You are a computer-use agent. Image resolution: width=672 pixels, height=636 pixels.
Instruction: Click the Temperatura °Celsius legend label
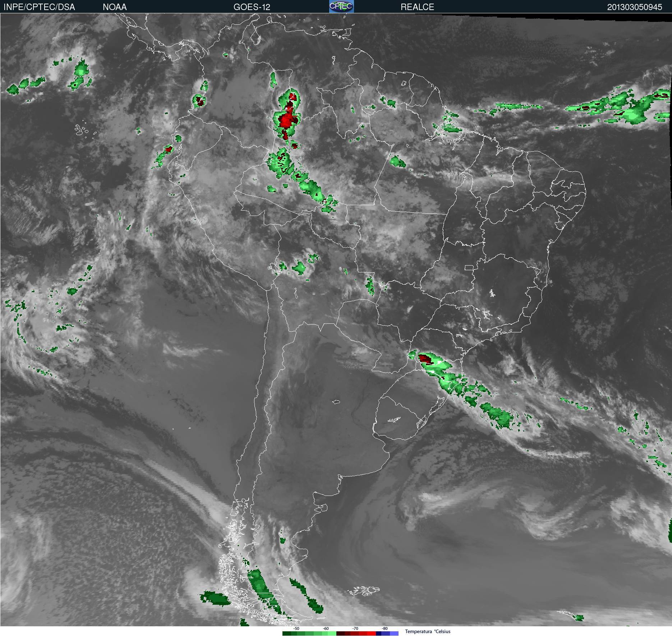[x=428, y=631]
